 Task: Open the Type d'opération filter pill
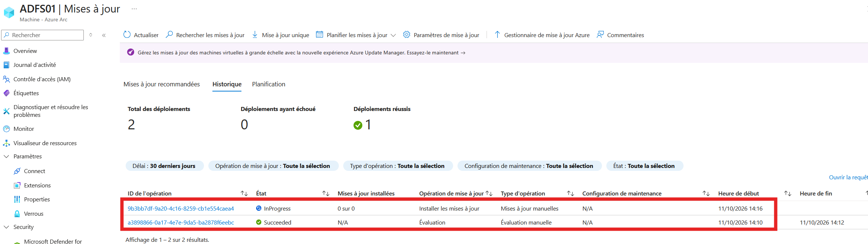pos(398,166)
